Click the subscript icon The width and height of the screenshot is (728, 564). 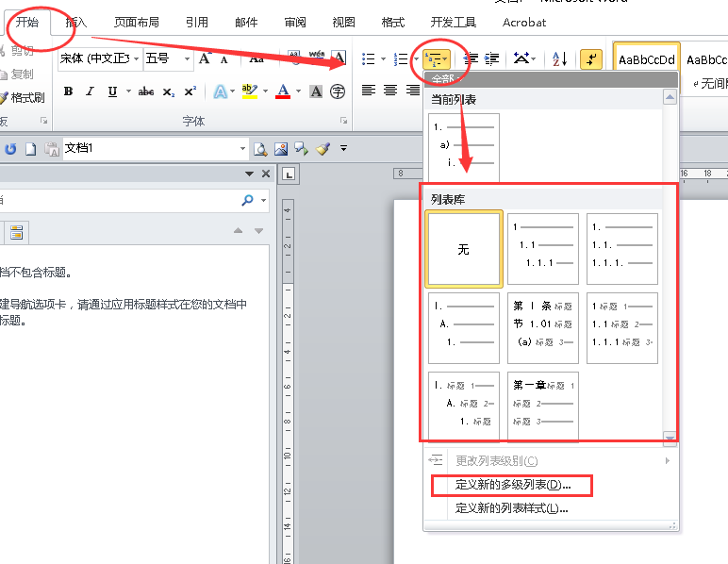click(168, 91)
